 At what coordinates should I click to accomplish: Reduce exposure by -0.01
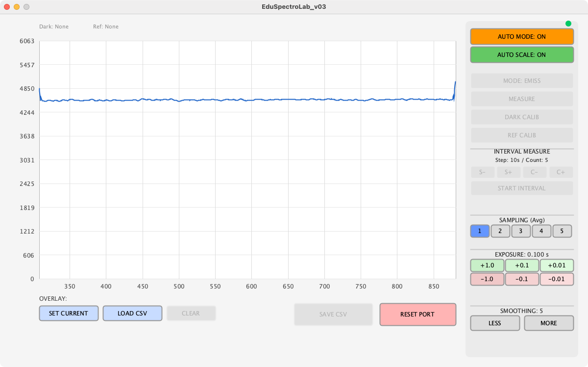coord(557,279)
